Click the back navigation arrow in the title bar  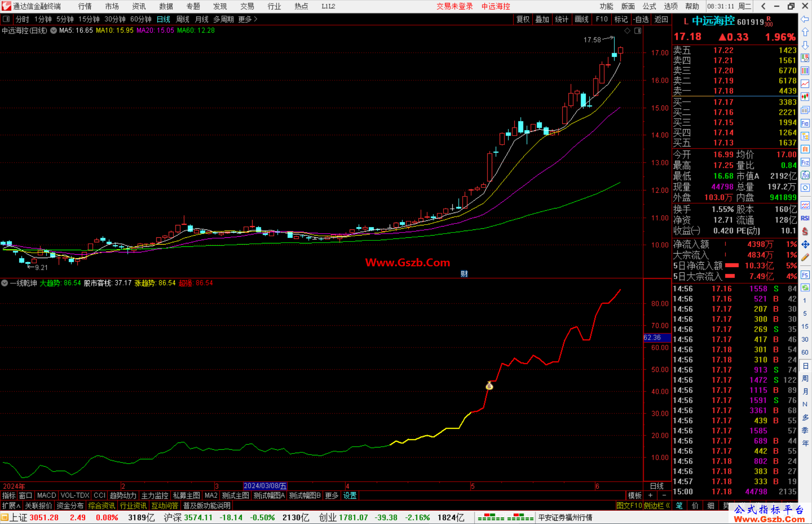tap(763, 6)
